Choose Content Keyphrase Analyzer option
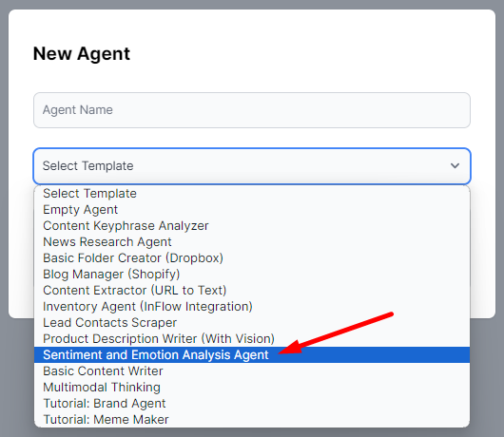The height and width of the screenshot is (437, 504). tap(252, 226)
